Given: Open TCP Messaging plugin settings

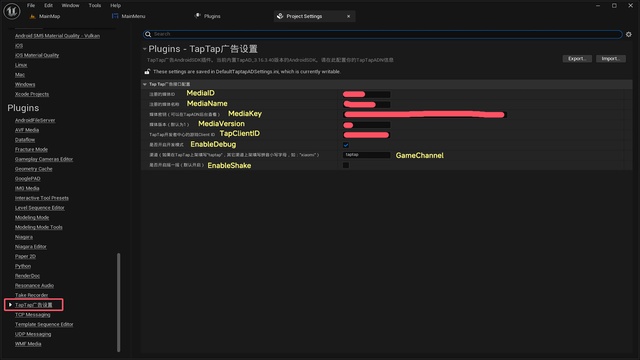Looking at the screenshot, I should 33,315.
